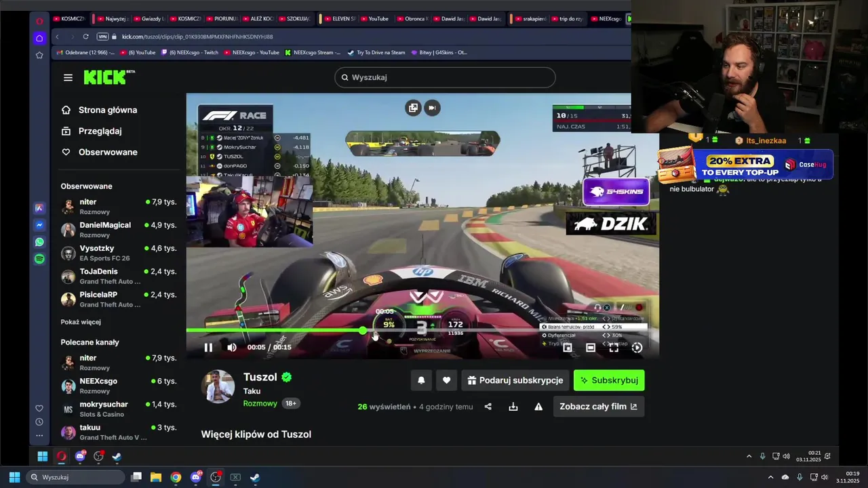Switch to Obrońca browser tab

pos(412,19)
